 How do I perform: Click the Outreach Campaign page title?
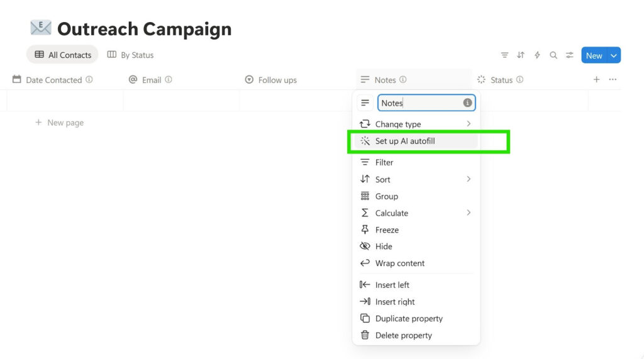pos(144,29)
